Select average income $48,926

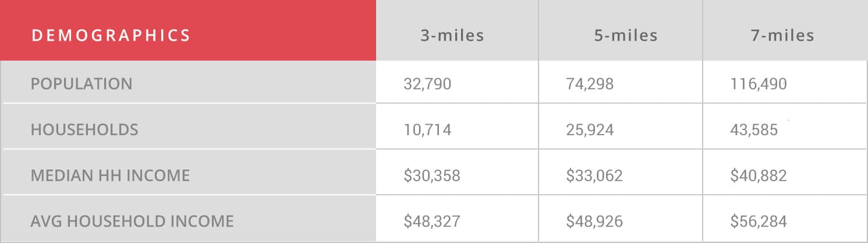click(x=594, y=221)
